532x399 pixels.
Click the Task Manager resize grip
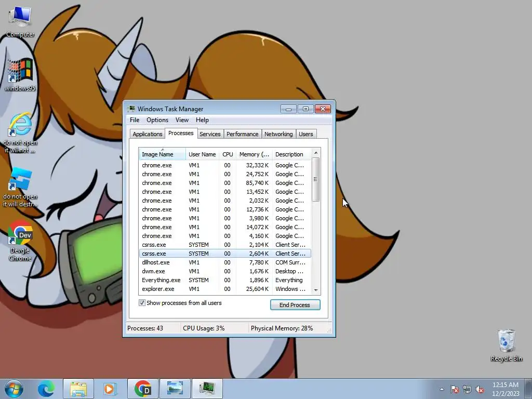[x=329, y=330]
